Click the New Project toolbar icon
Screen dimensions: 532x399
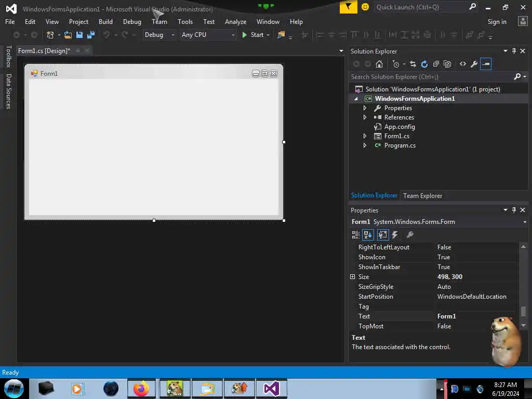pyautogui.click(x=50, y=35)
